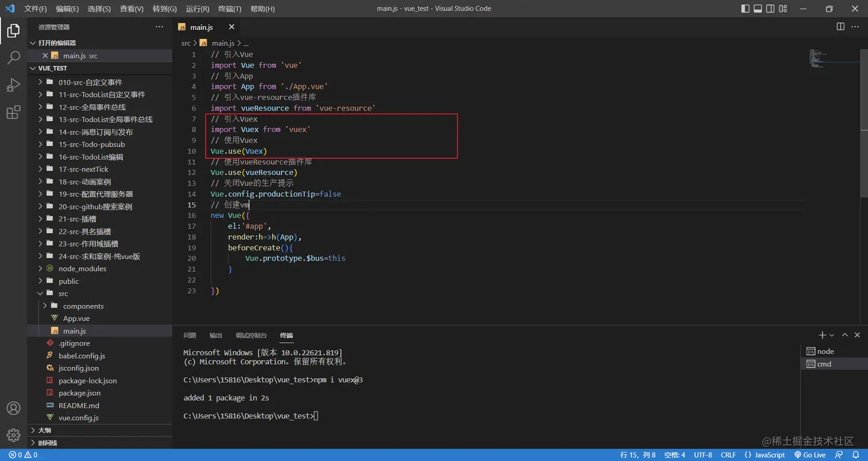
Task: Expand the public folder
Action: 100,281
